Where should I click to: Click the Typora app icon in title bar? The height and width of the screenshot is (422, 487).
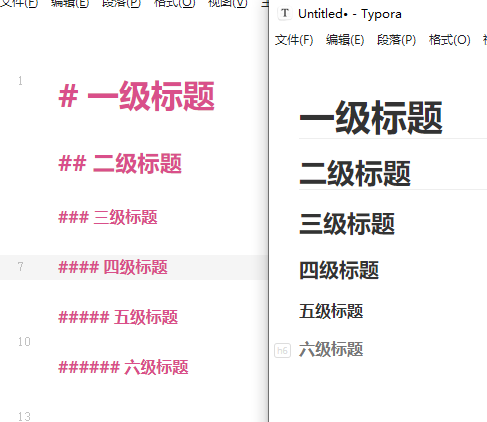click(285, 13)
